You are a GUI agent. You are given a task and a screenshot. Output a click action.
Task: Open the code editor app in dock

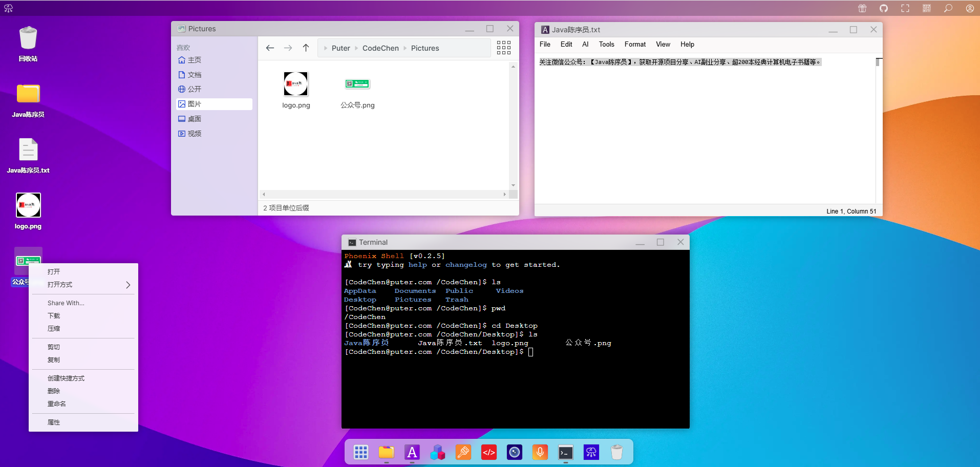click(x=489, y=452)
